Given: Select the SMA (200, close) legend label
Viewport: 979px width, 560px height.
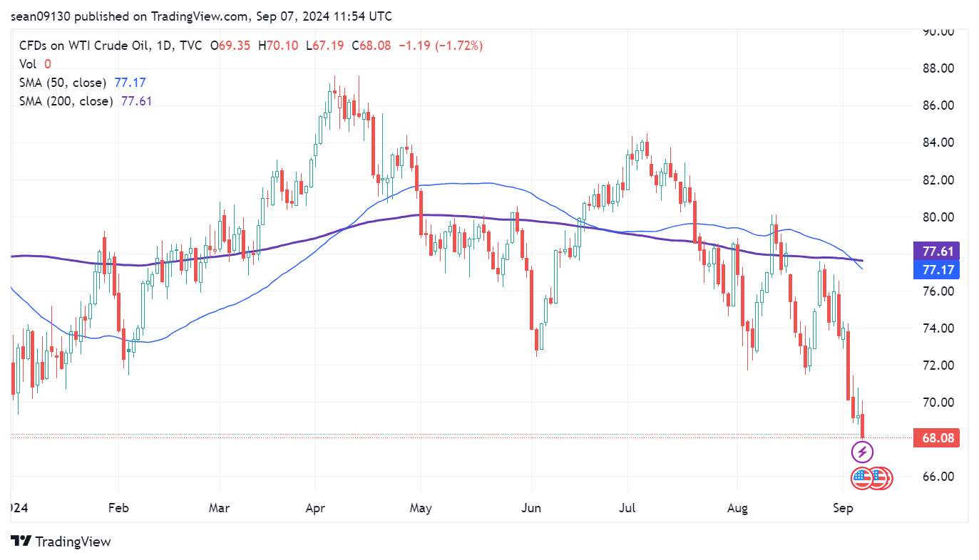Looking at the screenshot, I should pyautogui.click(x=66, y=101).
